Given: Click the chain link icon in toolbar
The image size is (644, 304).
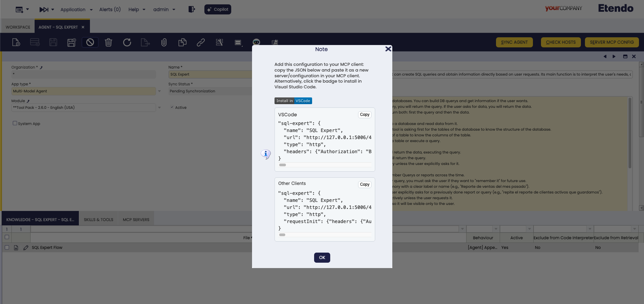Looking at the screenshot, I should 201,42.
